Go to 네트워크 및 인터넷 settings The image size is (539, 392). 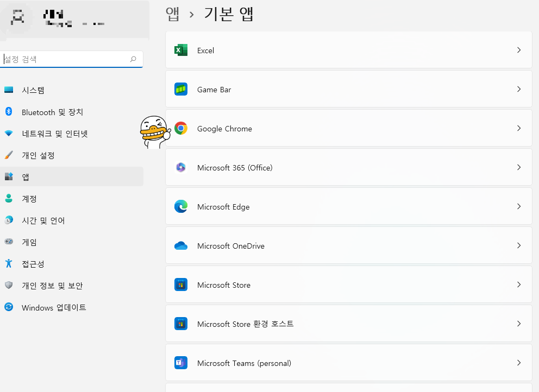[x=72, y=134]
